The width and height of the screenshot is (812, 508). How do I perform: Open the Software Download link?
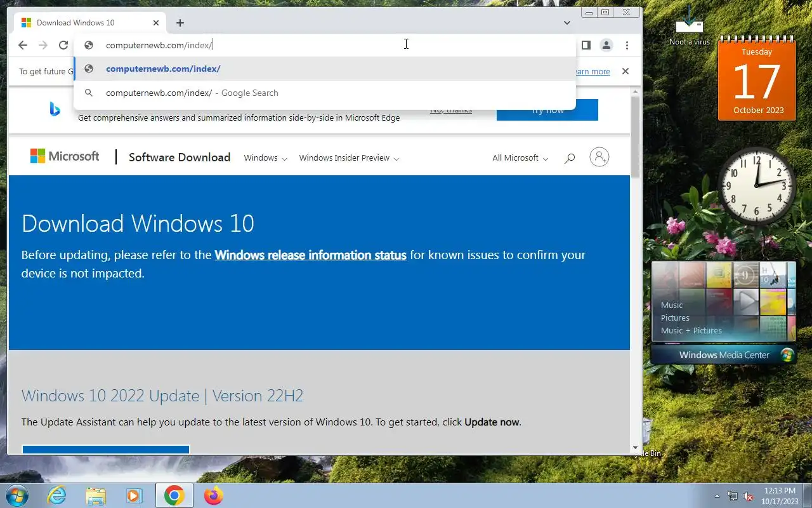click(x=180, y=157)
